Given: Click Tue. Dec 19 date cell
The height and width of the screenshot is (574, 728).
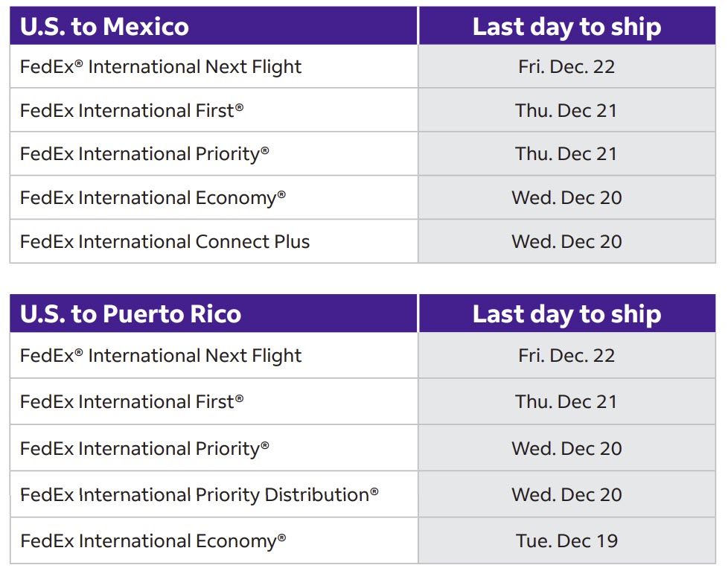Looking at the screenshot, I should click(x=566, y=541).
